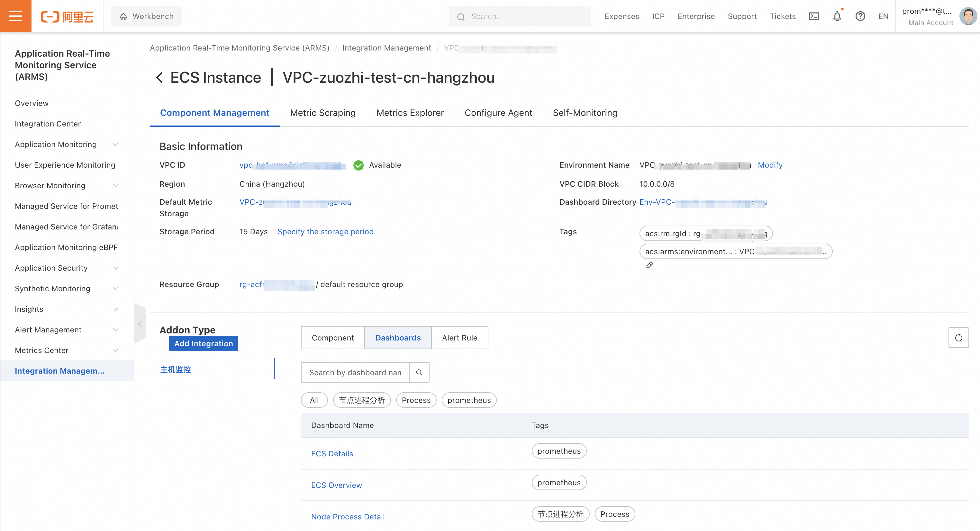Open Tickets in top navigation

click(x=783, y=16)
